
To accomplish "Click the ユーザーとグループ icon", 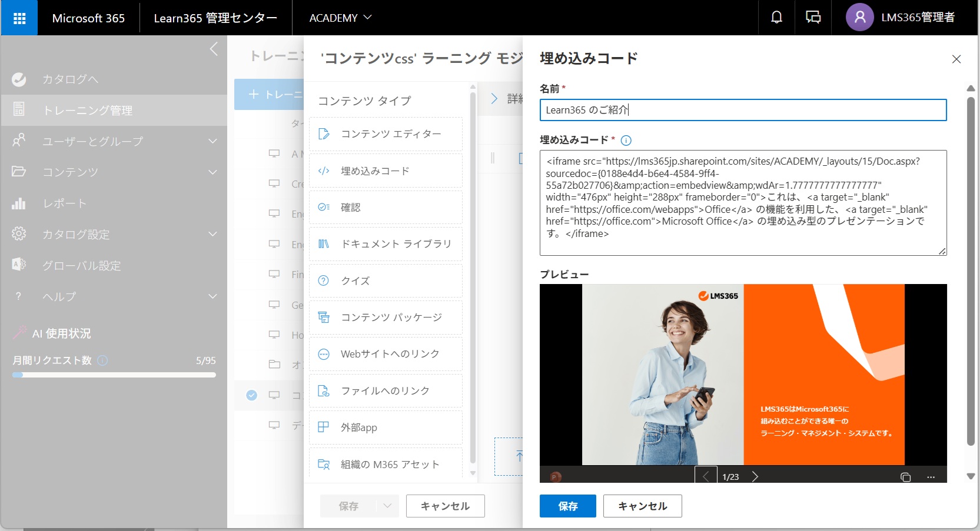I will point(19,141).
